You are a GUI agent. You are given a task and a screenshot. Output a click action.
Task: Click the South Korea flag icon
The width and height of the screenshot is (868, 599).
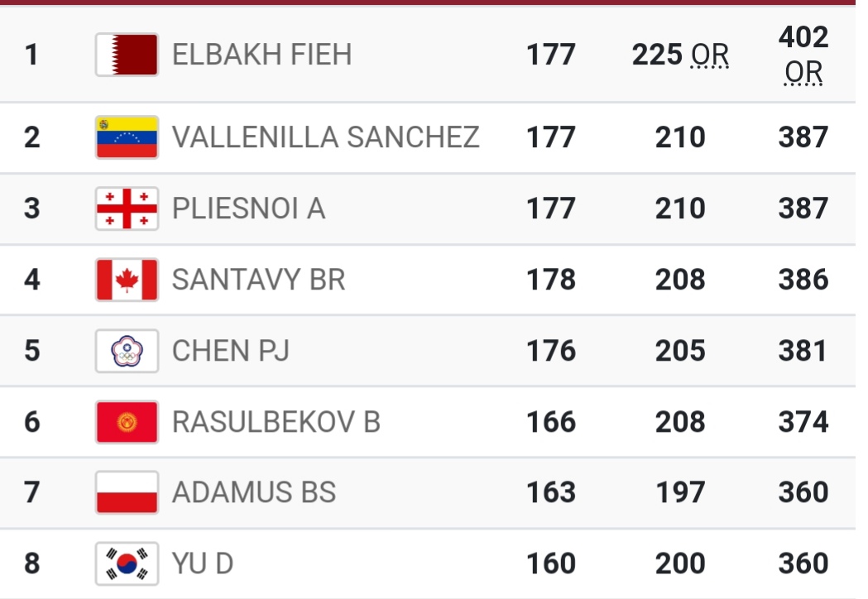127,563
